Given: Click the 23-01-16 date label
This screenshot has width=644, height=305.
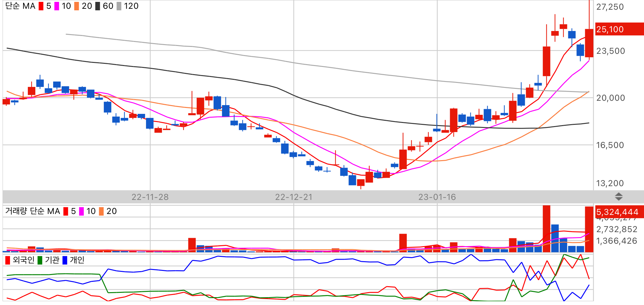Looking at the screenshot, I should coord(437,197).
